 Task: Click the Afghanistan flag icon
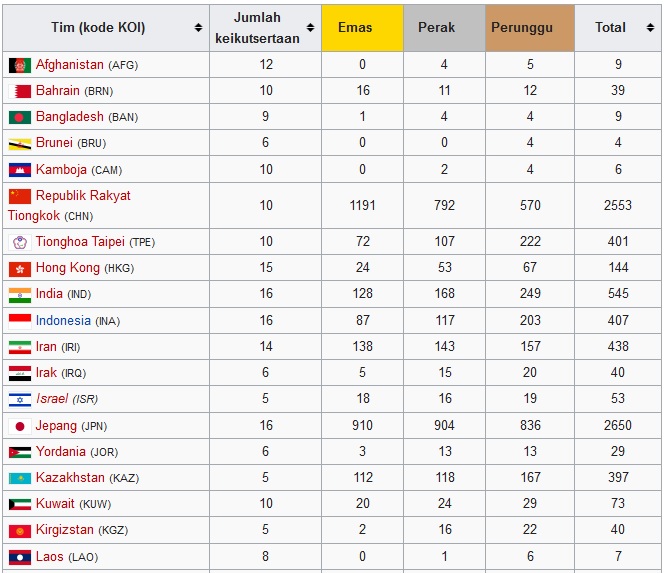(x=20, y=65)
